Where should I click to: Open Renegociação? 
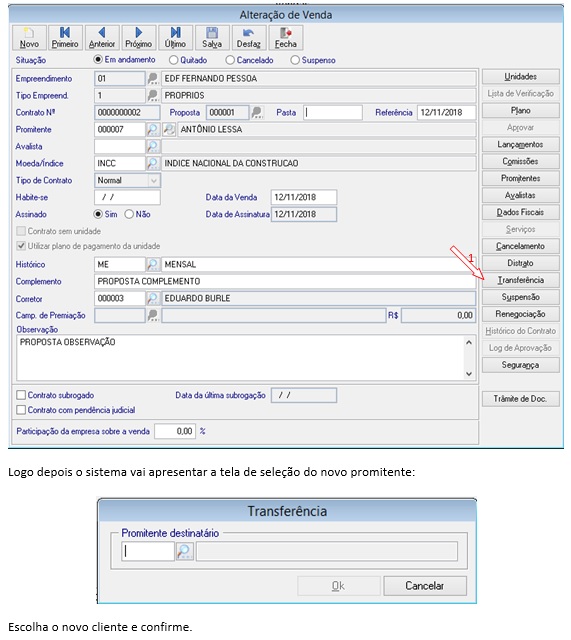(520, 314)
